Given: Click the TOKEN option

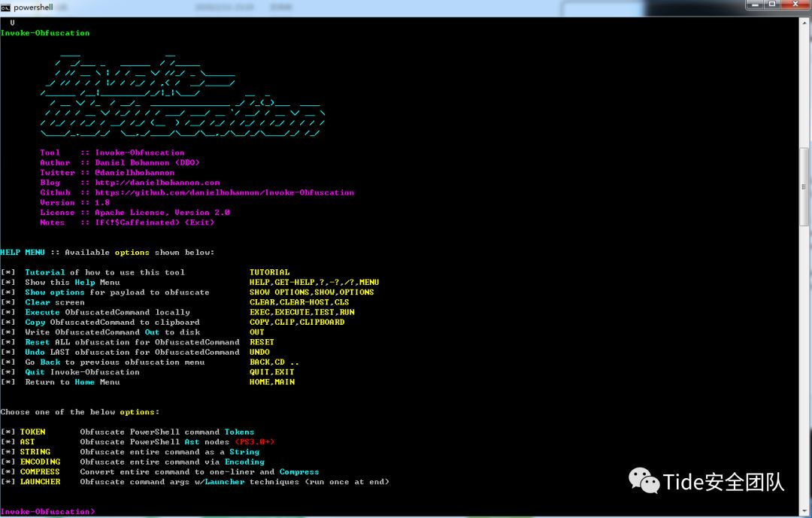Looking at the screenshot, I should point(32,432).
